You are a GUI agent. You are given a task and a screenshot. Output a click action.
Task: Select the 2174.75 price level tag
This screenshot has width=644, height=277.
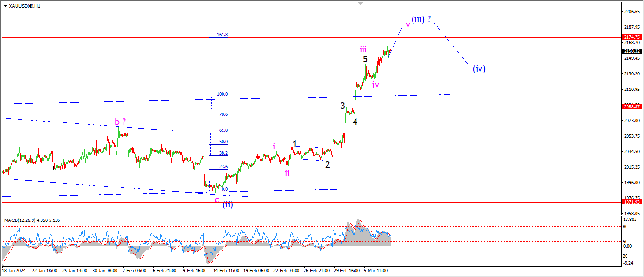pos(631,37)
